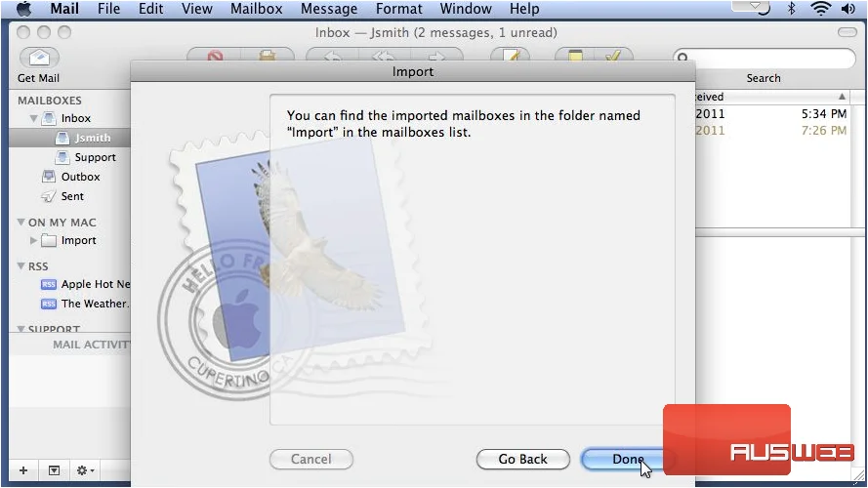Open the Mailbox menu
868x488 pixels.
(257, 9)
